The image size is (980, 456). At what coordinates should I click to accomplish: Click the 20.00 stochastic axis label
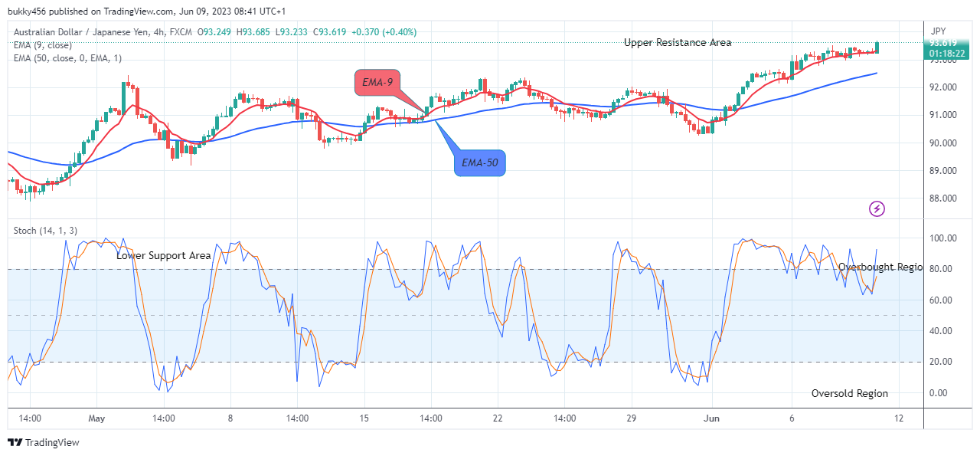pyautogui.click(x=942, y=362)
